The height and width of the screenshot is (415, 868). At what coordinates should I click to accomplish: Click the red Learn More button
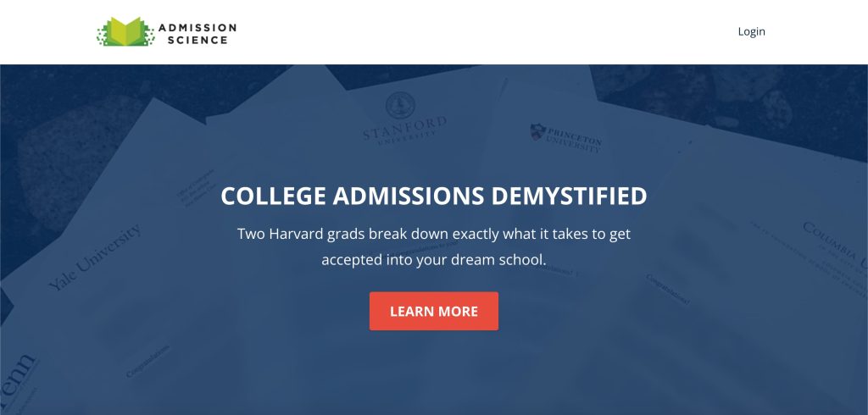point(434,311)
